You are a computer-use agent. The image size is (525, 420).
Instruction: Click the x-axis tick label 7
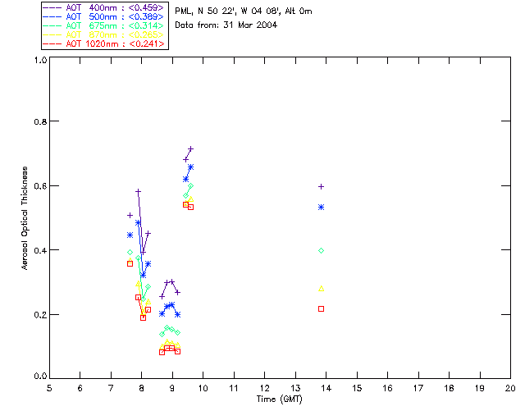tap(111, 388)
